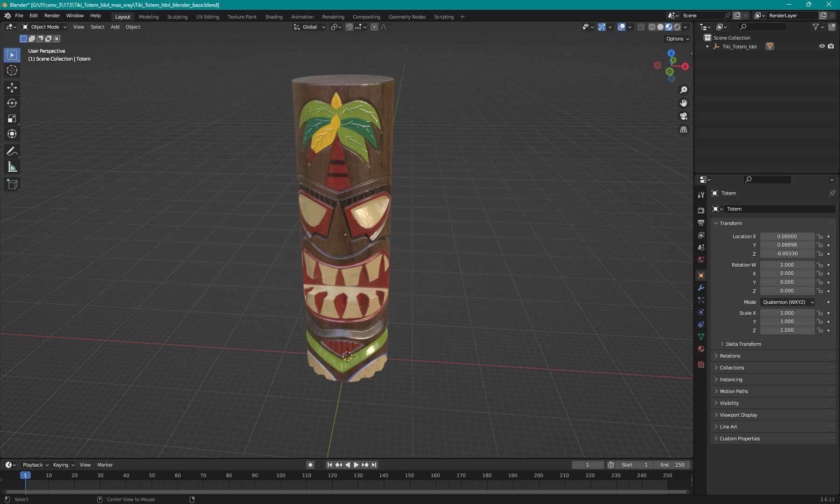Open the Render menu

(x=52, y=16)
